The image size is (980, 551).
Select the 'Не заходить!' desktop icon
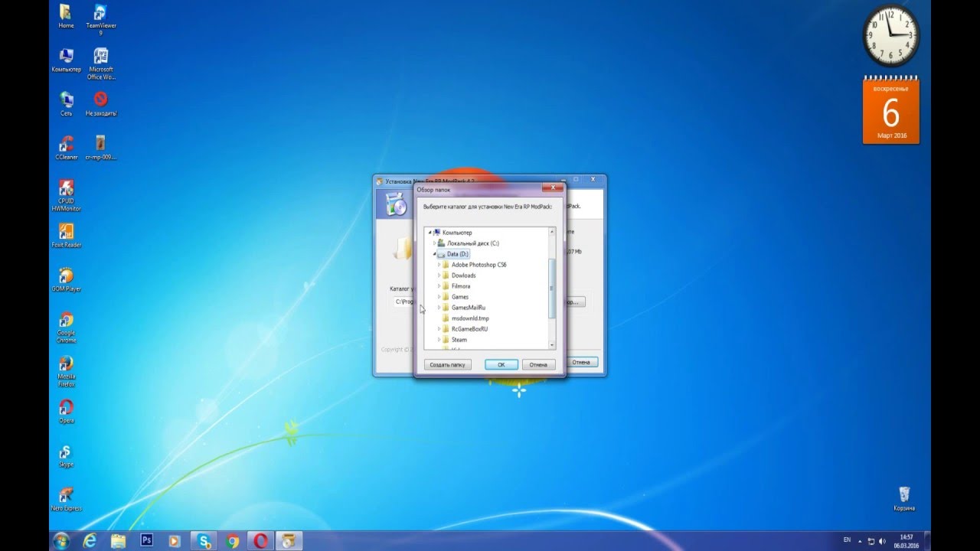pyautogui.click(x=100, y=104)
